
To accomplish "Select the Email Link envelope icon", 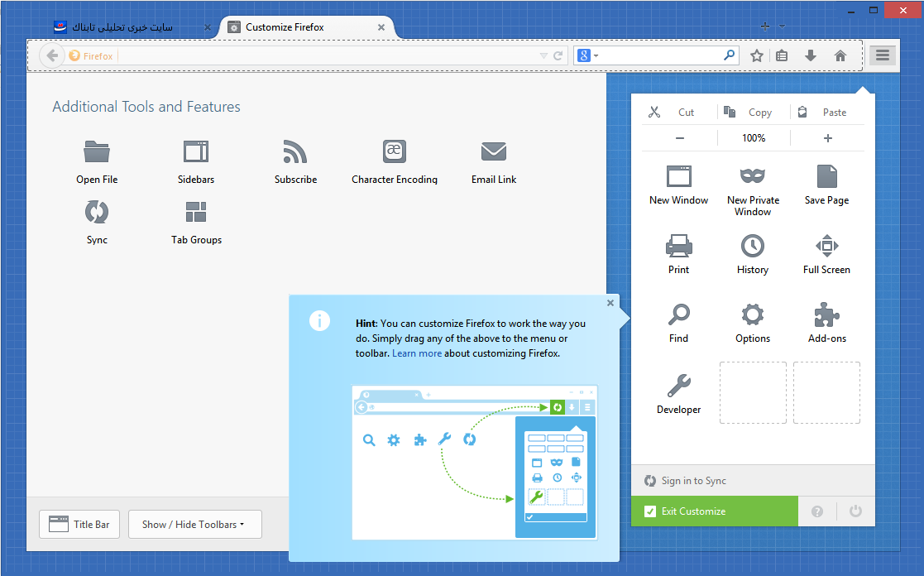I will click(494, 151).
